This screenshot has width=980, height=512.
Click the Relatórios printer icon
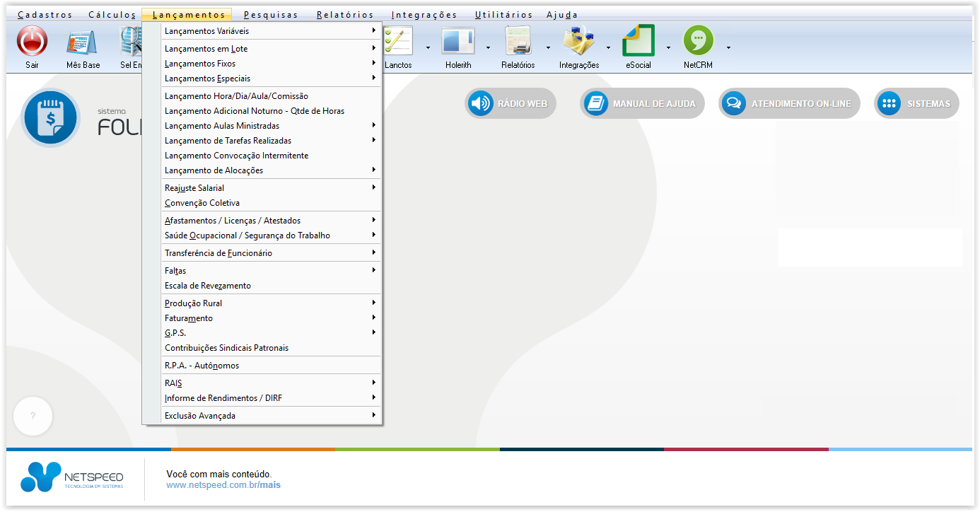(518, 42)
